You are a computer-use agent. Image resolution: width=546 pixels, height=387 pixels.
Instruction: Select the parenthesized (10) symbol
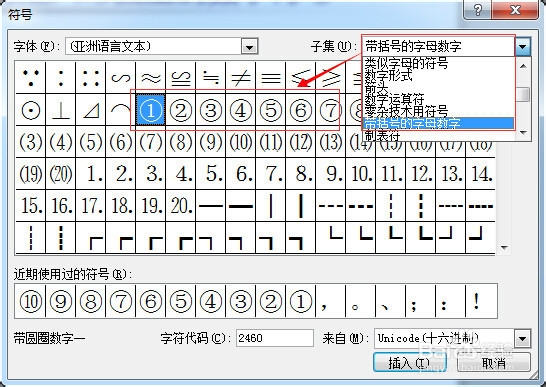coord(241,142)
